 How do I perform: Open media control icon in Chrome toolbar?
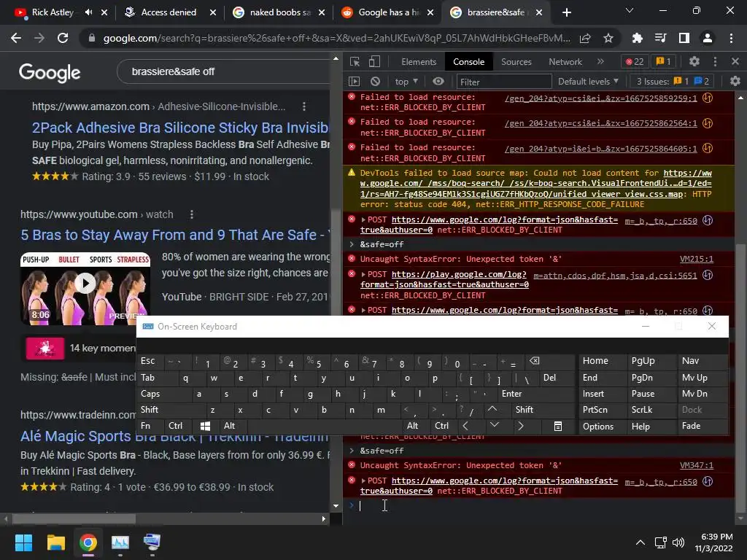tap(660, 38)
